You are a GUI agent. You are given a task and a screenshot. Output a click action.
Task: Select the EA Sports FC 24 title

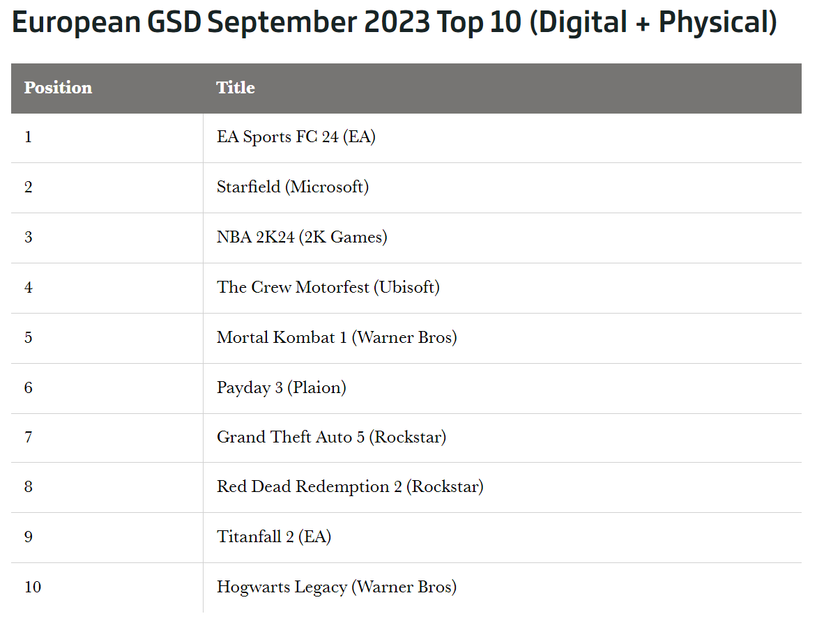tap(296, 137)
